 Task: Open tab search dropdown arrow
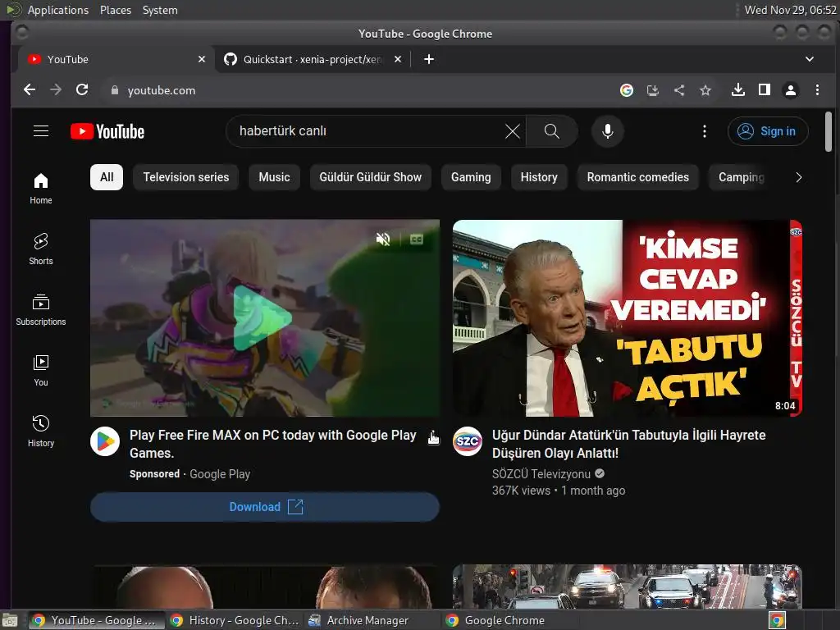[x=810, y=59]
